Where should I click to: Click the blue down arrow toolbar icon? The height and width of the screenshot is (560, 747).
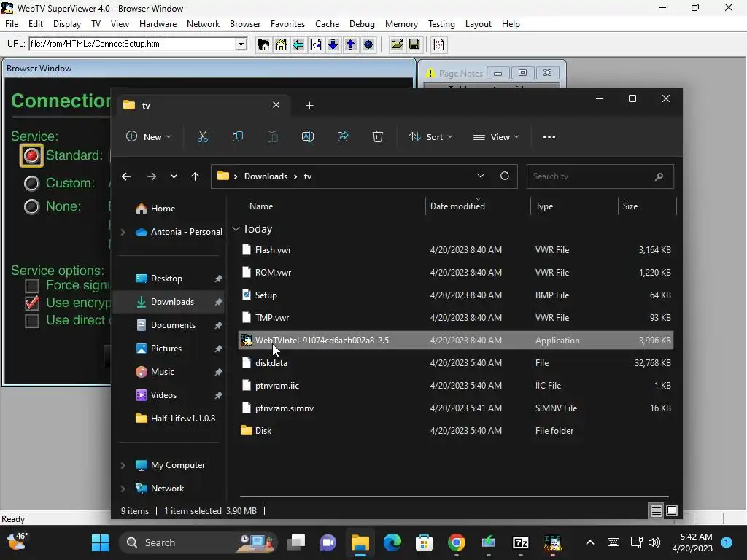coord(333,44)
